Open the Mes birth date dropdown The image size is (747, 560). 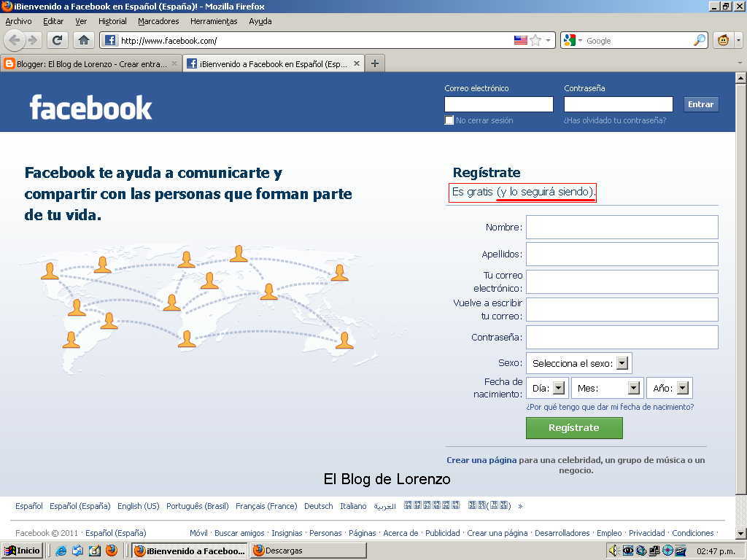tap(607, 388)
